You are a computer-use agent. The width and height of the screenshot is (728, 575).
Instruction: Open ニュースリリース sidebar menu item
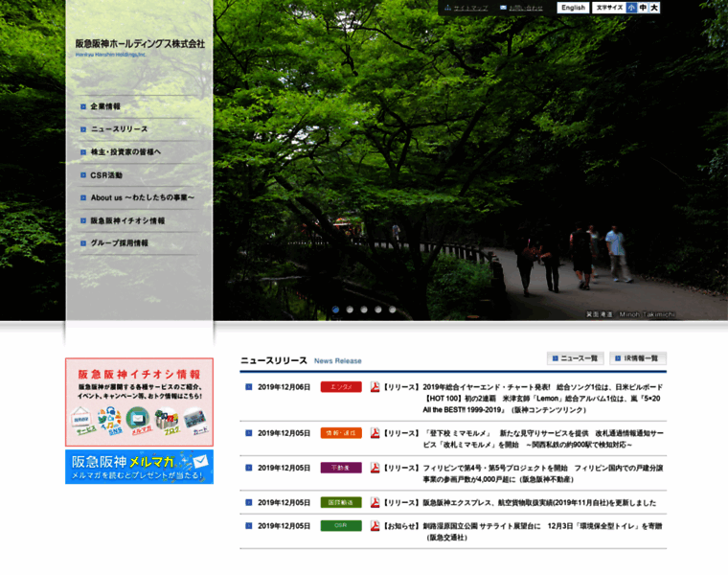tap(120, 129)
